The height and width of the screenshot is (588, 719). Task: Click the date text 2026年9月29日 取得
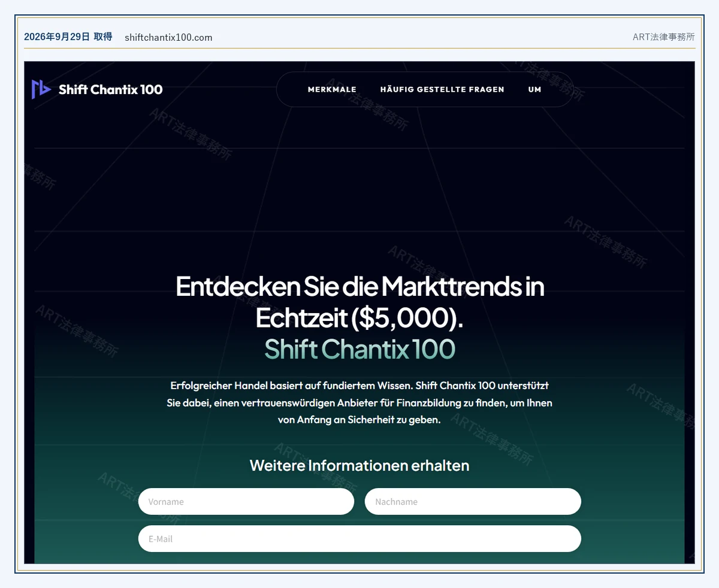tap(68, 37)
